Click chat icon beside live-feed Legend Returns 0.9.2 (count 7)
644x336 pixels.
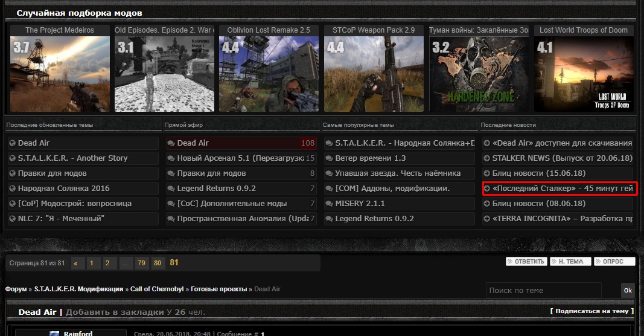(171, 189)
